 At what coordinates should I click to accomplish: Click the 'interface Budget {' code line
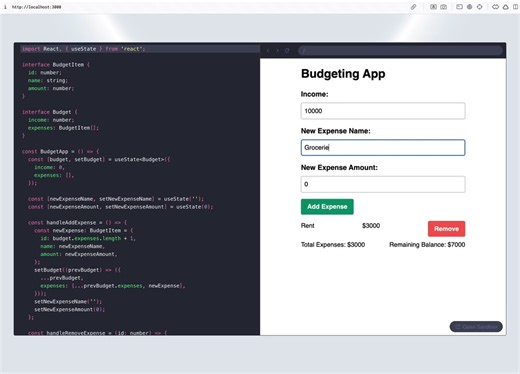point(50,112)
